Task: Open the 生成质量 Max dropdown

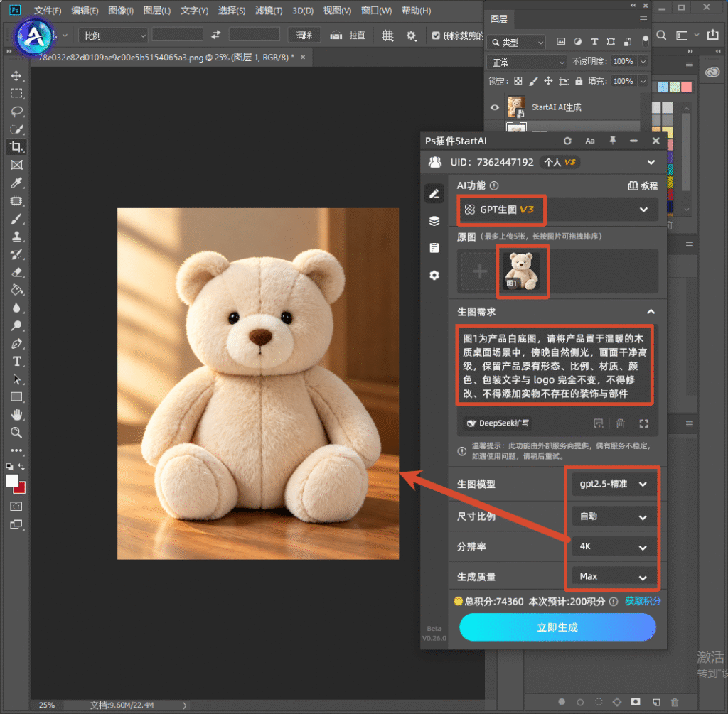Action: pyautogui.click(x=614, y=577)
